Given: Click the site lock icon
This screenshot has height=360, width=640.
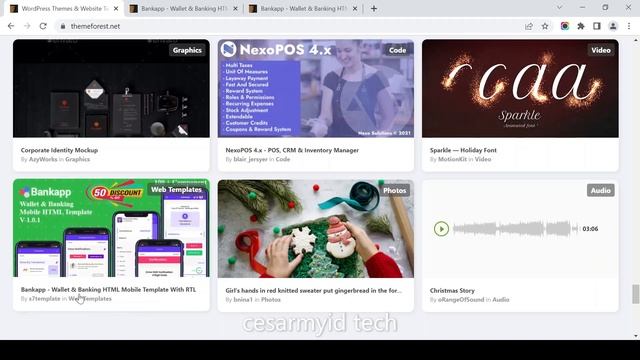Looking at the screenshot, I should click(x=62, y=26).
